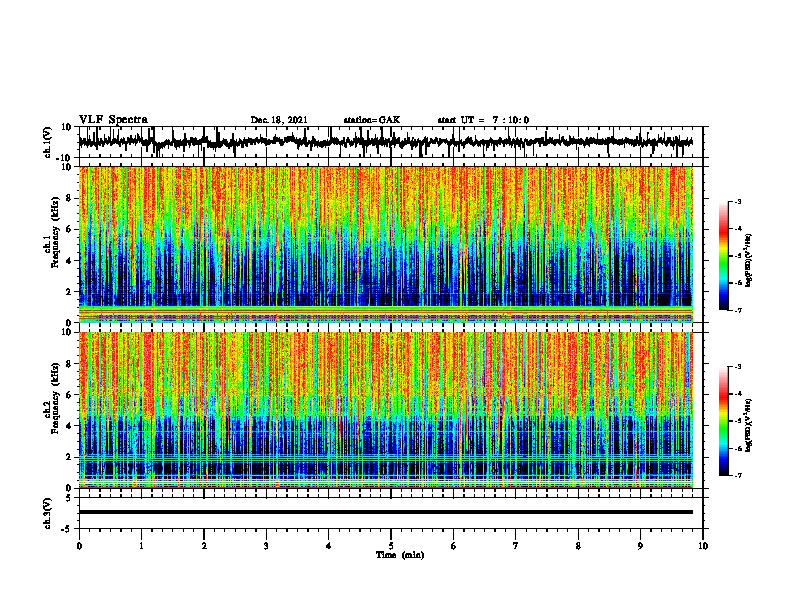The height and width of the screenshot is (612, 792).
Task: Click the "station=GAK" label
Action: pyautogui.click(x=372, y=120)
